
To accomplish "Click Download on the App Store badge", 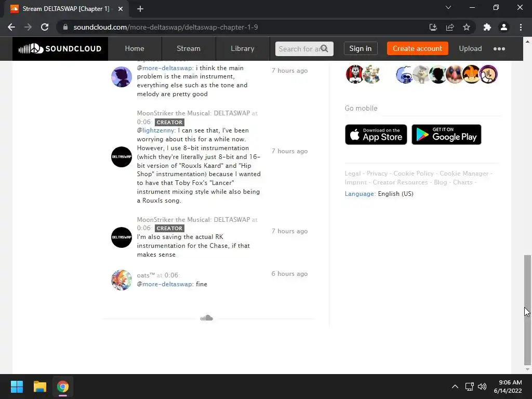I will tap(376, 135).
